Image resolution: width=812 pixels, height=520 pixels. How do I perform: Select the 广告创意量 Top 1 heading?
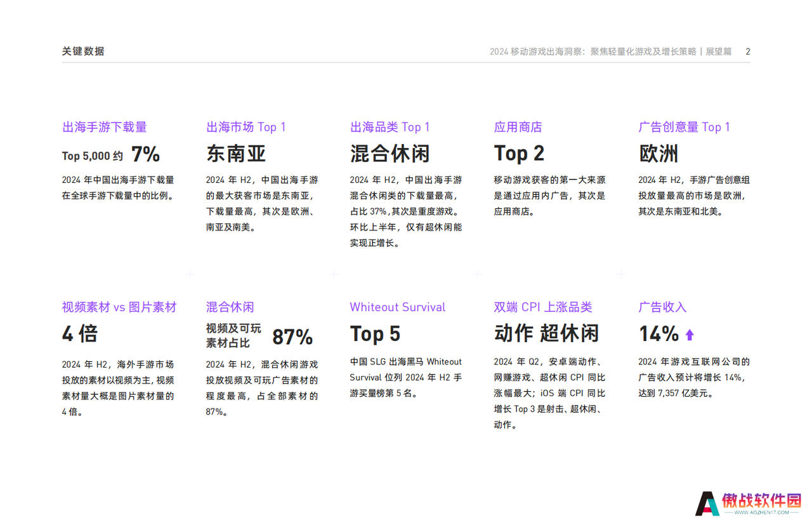click(x=684, y=127)
